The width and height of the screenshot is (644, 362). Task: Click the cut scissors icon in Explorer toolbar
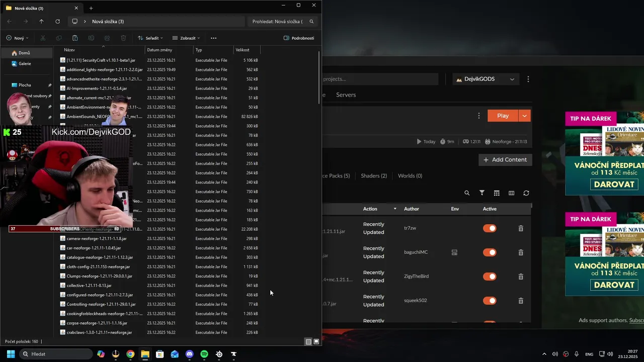click(x=43, y=38)
